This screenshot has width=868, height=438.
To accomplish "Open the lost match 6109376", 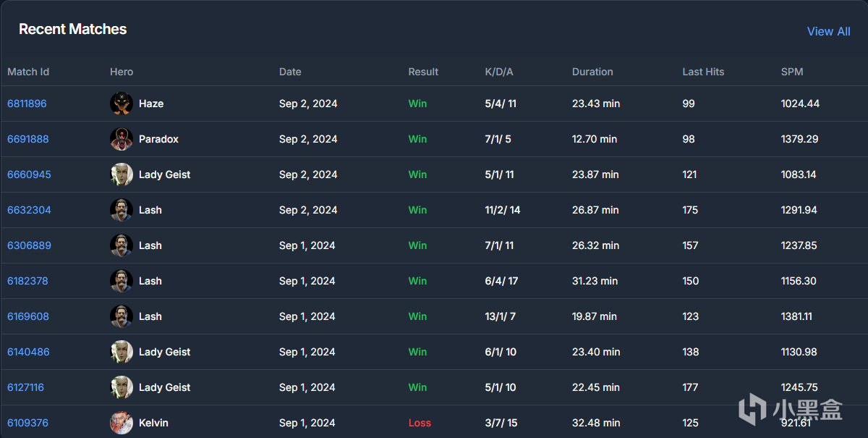I will pyautogui.click(x=27, y=423).
